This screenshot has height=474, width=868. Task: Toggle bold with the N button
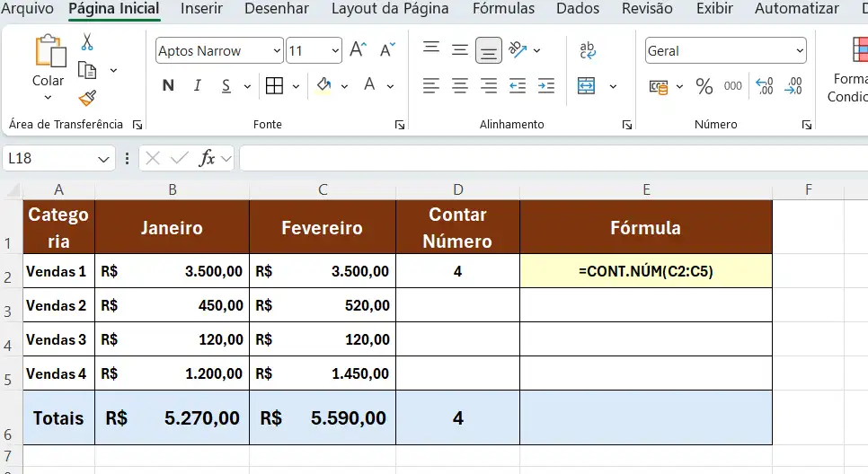168,85
